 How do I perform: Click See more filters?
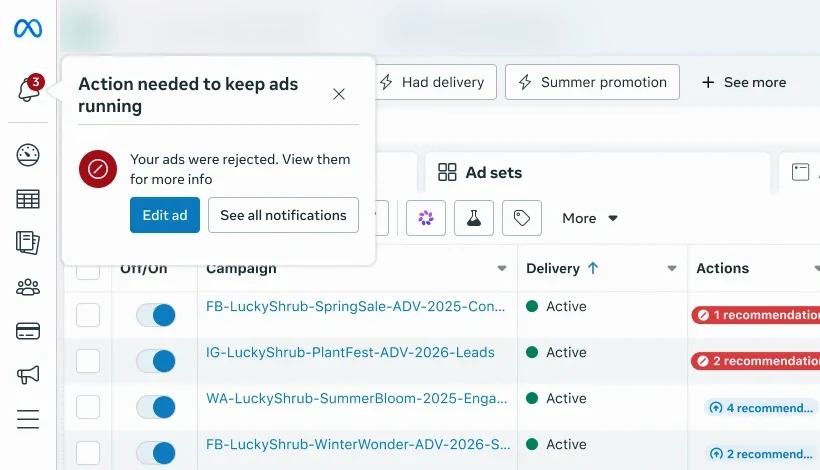coord(744,82)
